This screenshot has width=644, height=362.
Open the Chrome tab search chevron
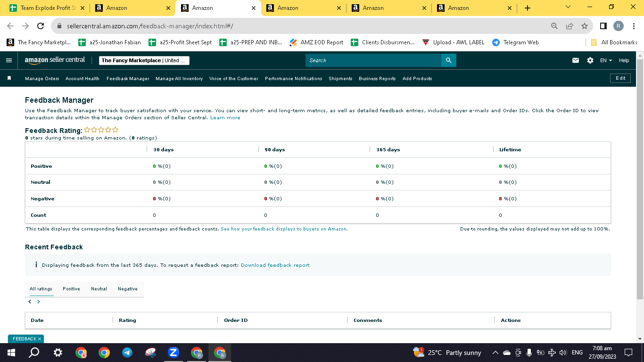point(568,7)
